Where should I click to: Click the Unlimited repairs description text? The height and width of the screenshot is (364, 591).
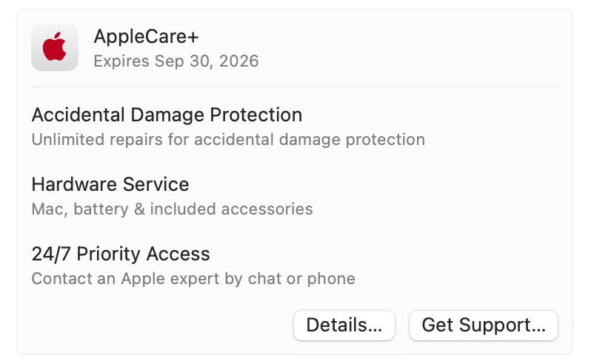pyautogui.click(x=228, y=139)
